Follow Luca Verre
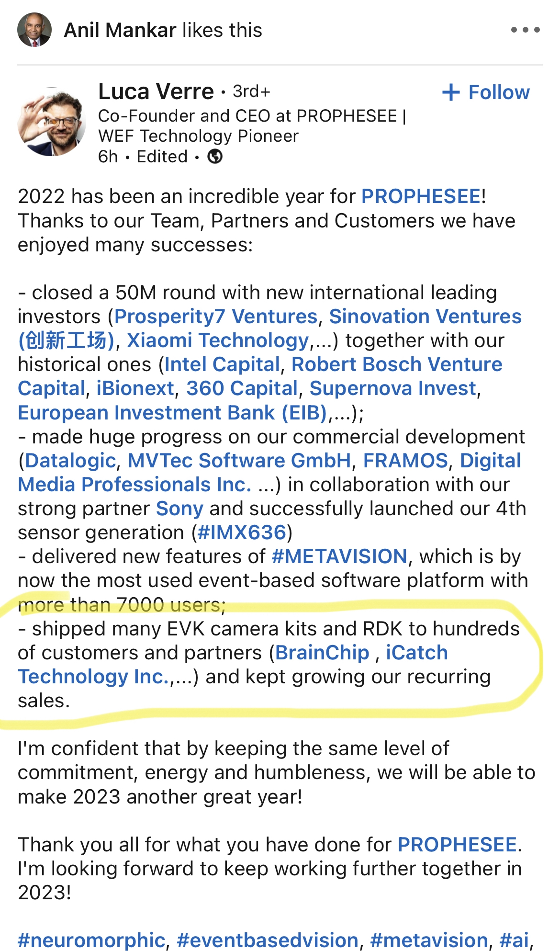This screenshot has height=951, width=560. point(486,92)
